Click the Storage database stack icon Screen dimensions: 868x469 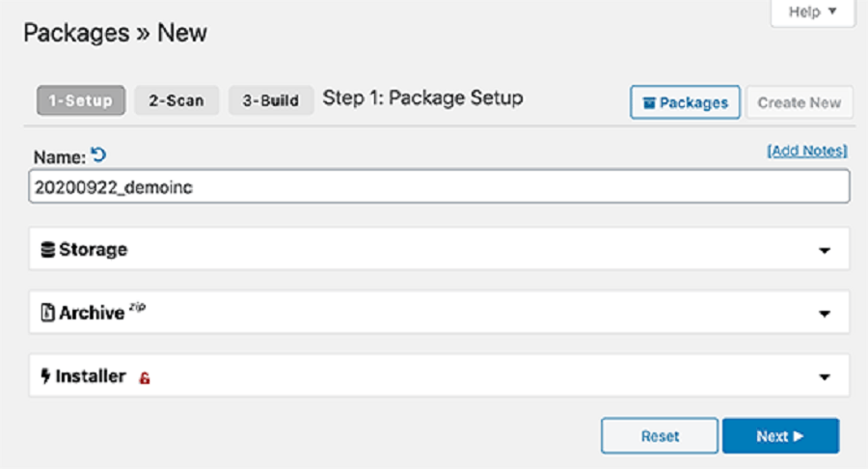coord(48,250)
